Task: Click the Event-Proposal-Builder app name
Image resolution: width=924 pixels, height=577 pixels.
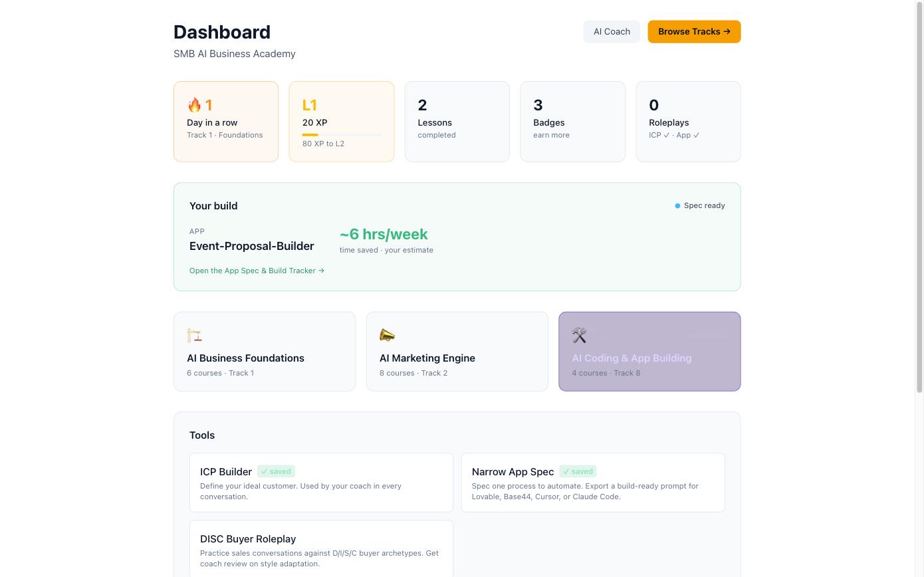Action: tap(251, 246)
